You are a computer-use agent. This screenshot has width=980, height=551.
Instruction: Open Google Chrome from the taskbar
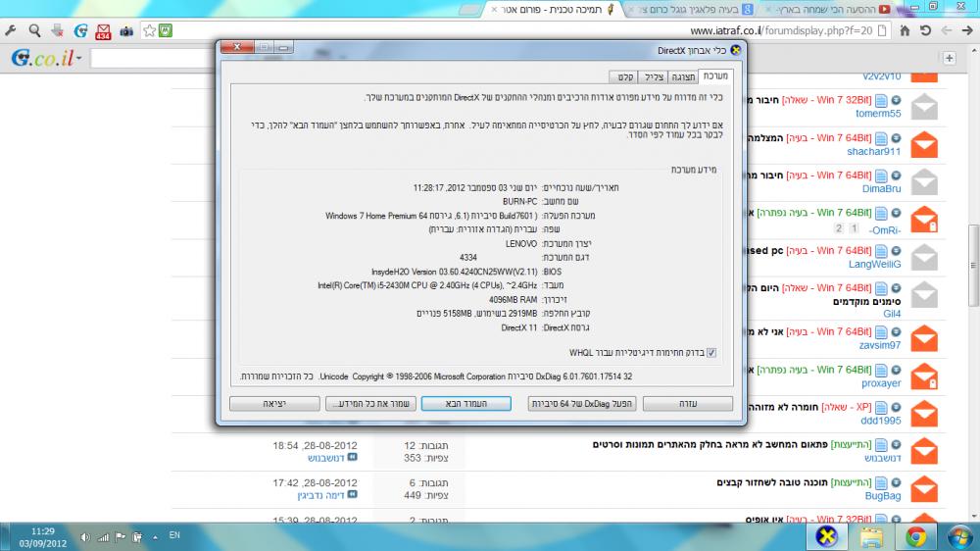pos(916,535)
